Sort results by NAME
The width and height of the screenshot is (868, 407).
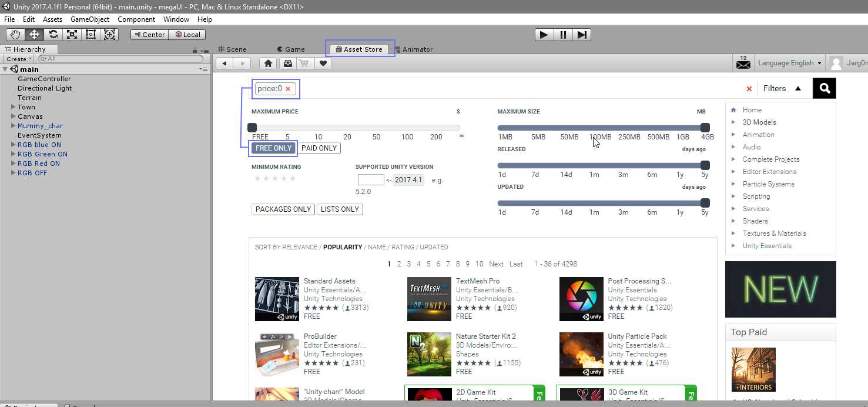tap(377, 247)
